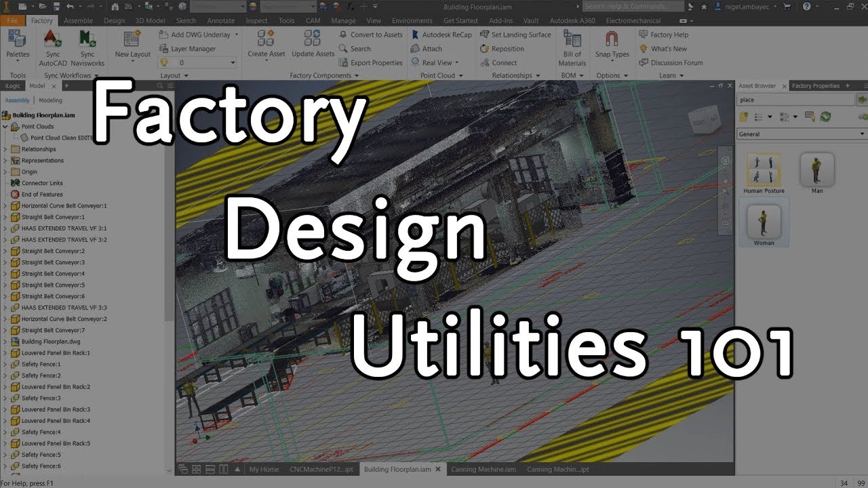Open the Real View dropdown
The image size is (868, 488).
(x=456, y=63)
